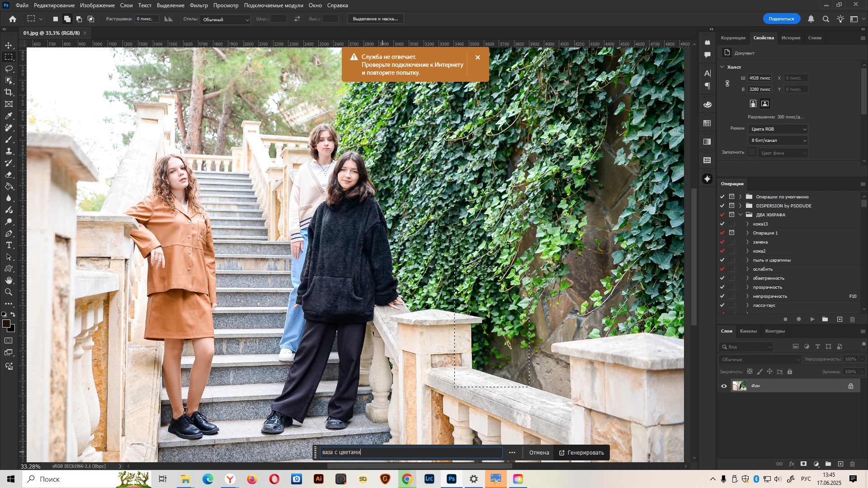This screenshot has height=488, width=868.
Task: Select the Zoom tool
Action: (x=9, y=292)
